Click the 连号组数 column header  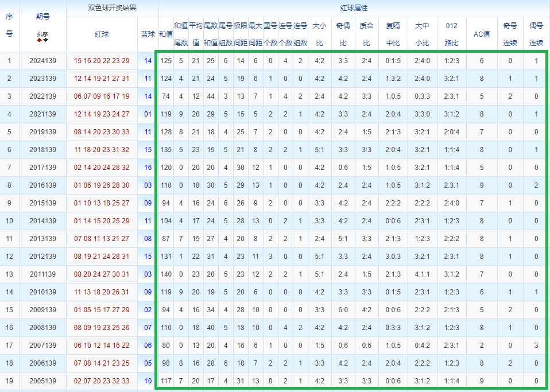click(x=300, y=34)
